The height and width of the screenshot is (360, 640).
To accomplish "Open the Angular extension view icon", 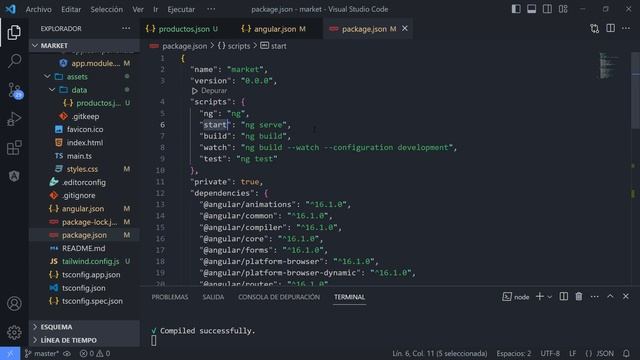I will 14,176.
